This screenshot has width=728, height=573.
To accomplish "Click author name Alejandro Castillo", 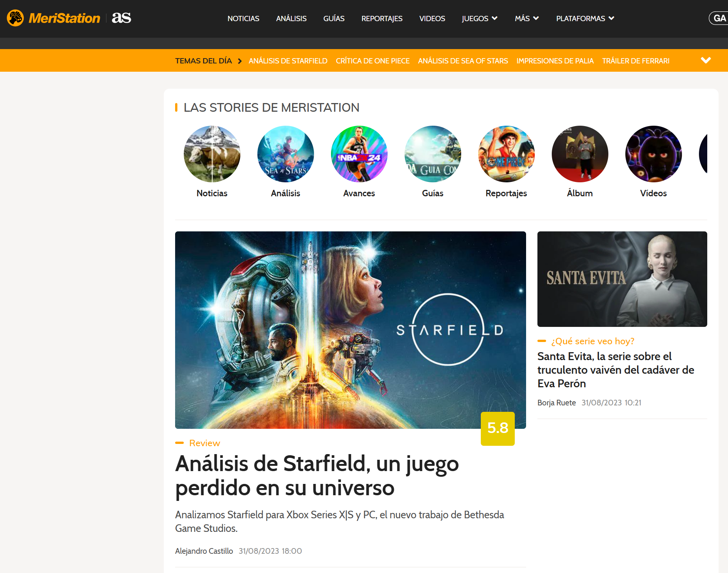I will 204,551.
